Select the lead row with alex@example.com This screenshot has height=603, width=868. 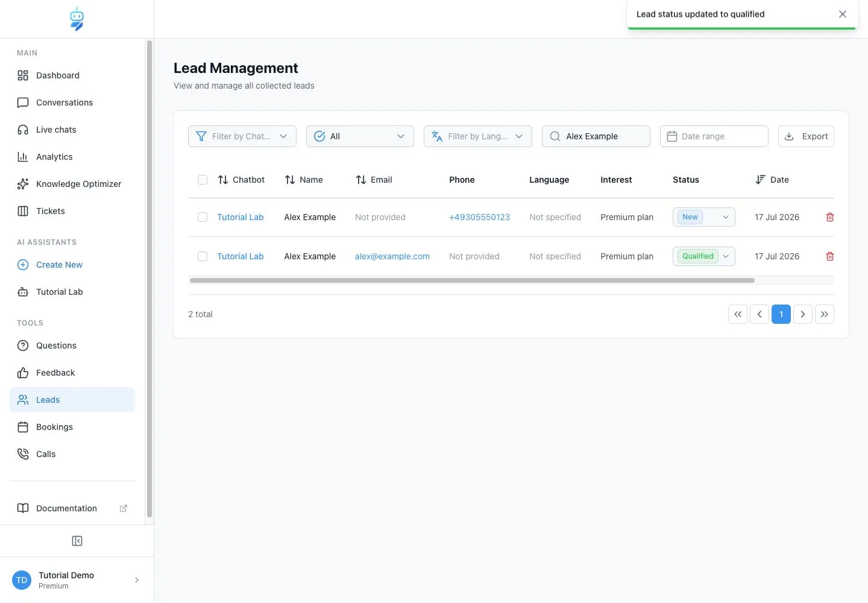coord(203,256)
